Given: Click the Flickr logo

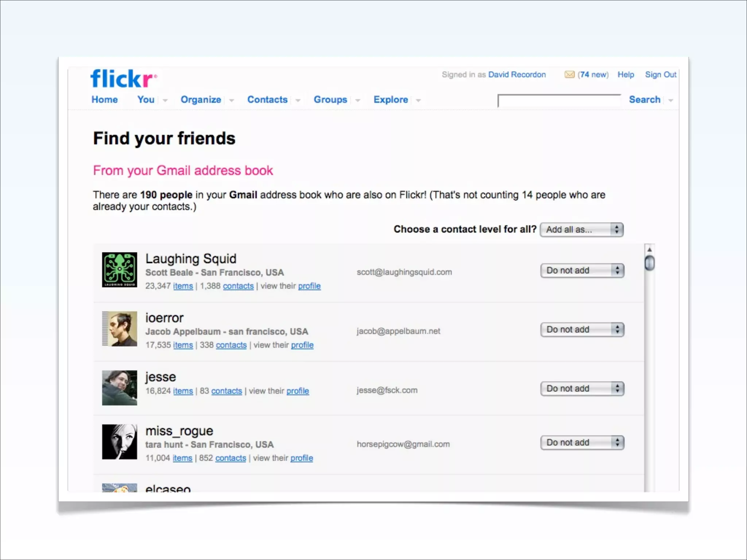Looking at the screenshot, I should (x=123, y=78).
